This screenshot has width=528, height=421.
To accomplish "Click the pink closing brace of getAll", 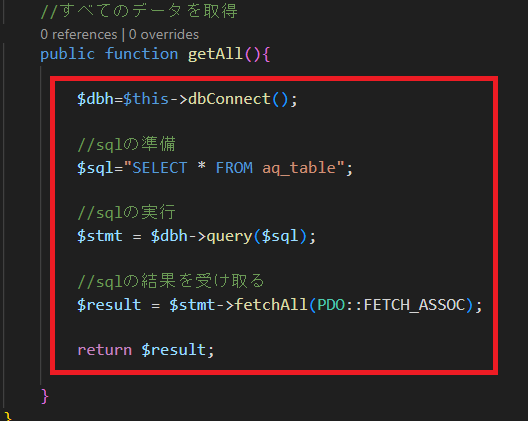I will pyautogui.click(x=44, y=396).
